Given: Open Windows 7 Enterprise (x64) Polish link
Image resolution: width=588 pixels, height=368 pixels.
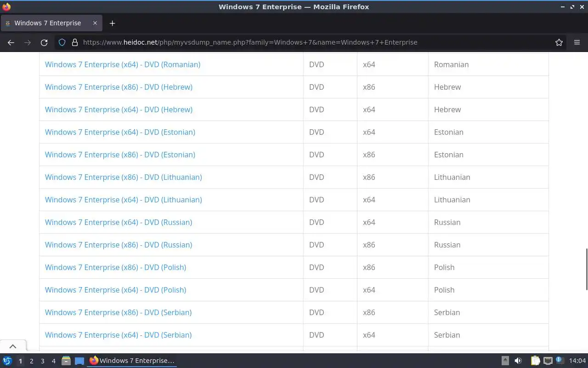Looking at the screenshot, I should coord(115,290).
